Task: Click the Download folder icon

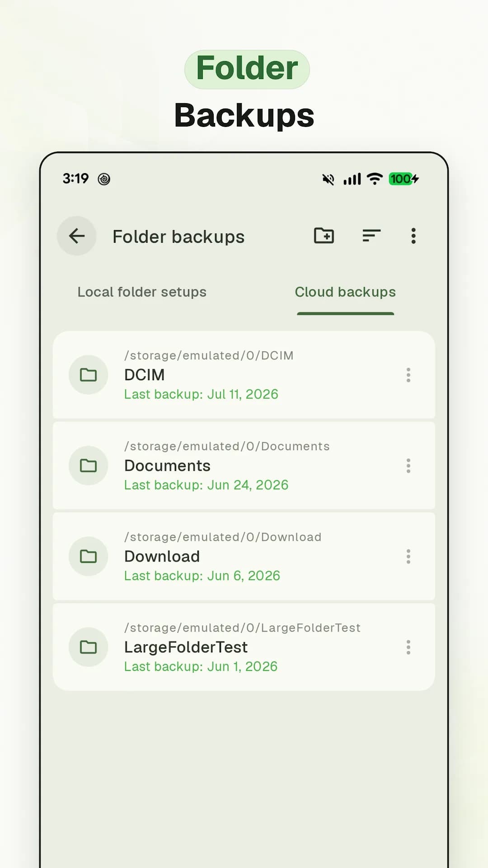Action: (88, 557)
